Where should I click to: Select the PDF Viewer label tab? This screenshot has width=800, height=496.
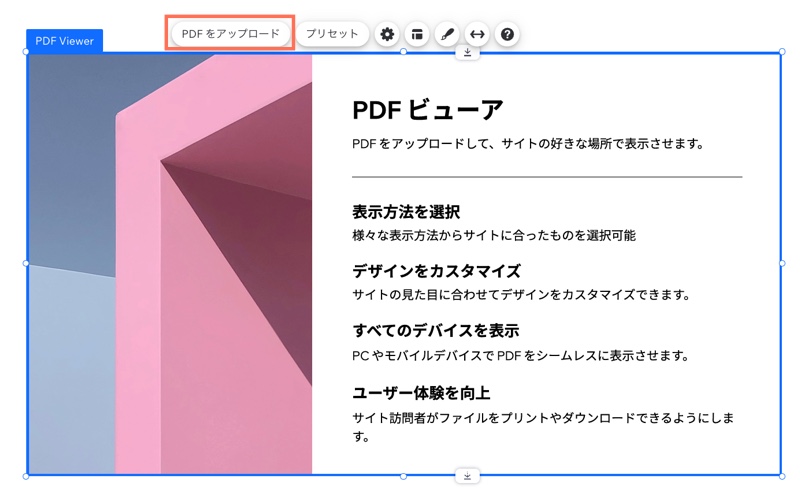click(64, 41)
